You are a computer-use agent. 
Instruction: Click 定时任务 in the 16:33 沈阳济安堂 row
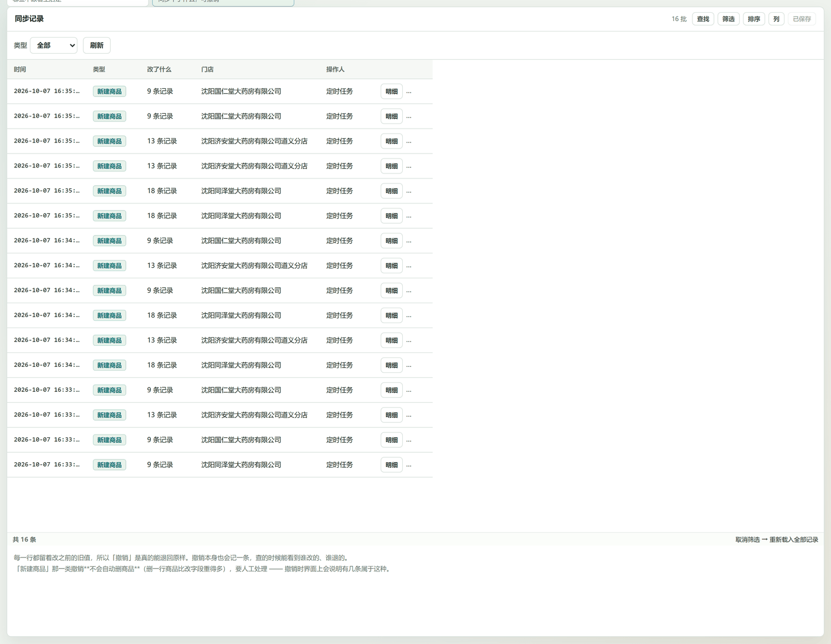(x=340, y=415)
